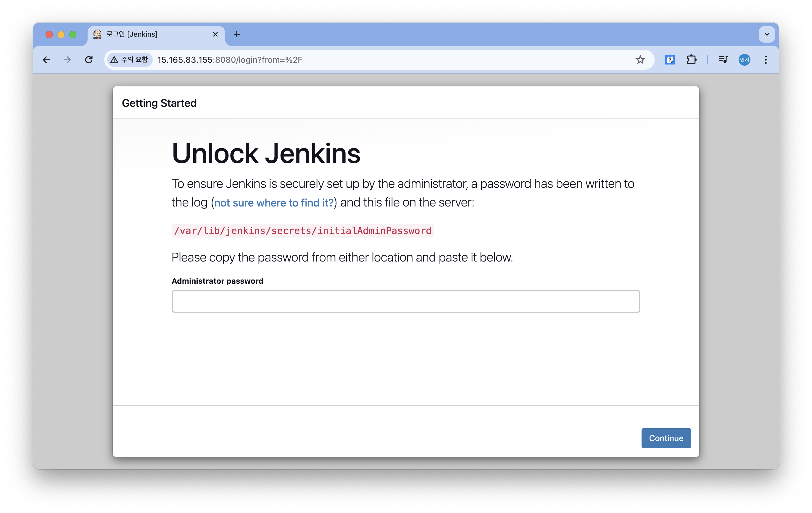Image resolution: width=812 pixels, height=513 pixels.
Task: Close the Jenkins tab
Action: [x=215, y=34]
